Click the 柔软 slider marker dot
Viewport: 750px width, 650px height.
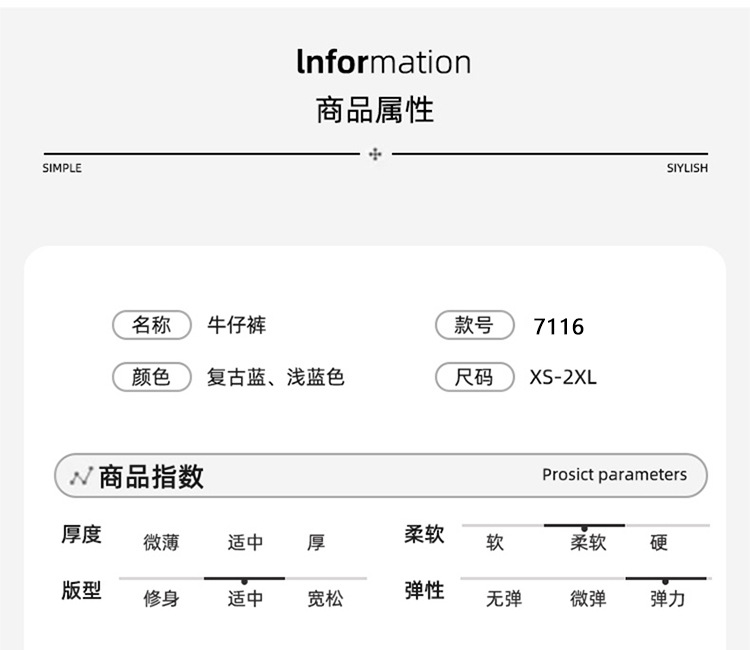point(584,529)
